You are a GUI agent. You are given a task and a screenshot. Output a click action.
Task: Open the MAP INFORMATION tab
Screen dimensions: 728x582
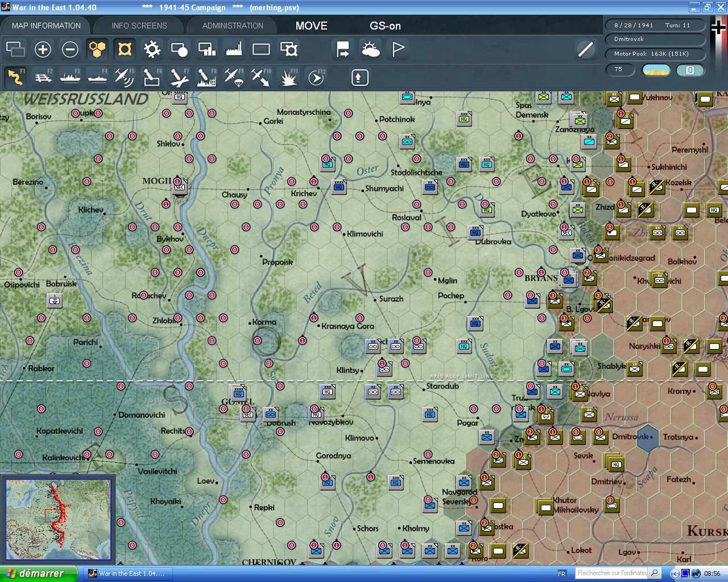click(46, 26)
